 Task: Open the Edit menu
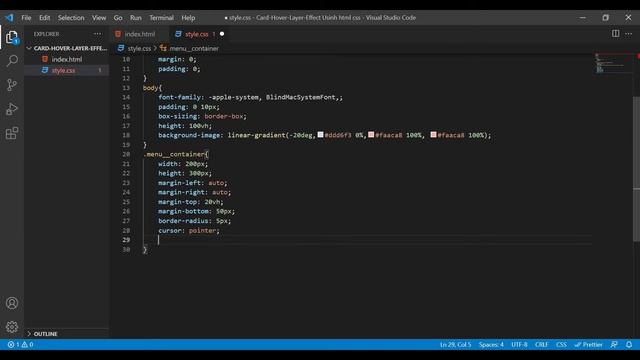coord(44,18)
